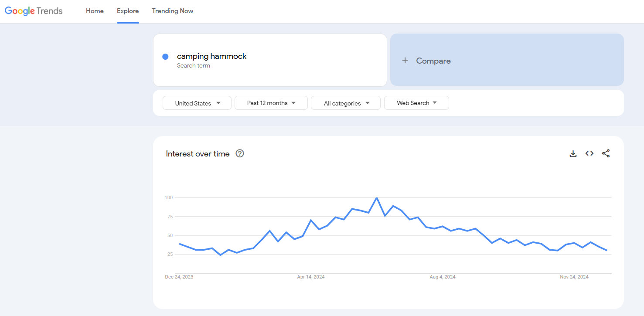Open the Trending Now tab
Screen dimensions: 644x316
(173, 11)
